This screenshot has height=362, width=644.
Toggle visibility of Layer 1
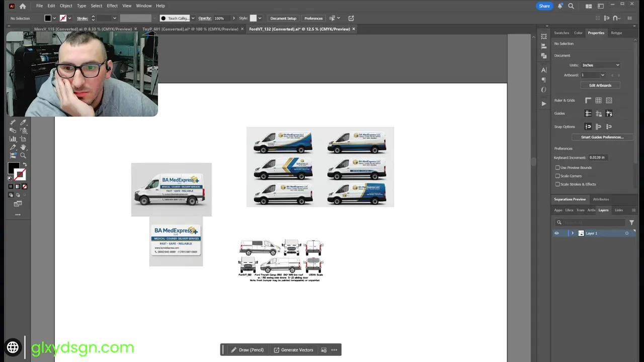[x=556, y=233]
